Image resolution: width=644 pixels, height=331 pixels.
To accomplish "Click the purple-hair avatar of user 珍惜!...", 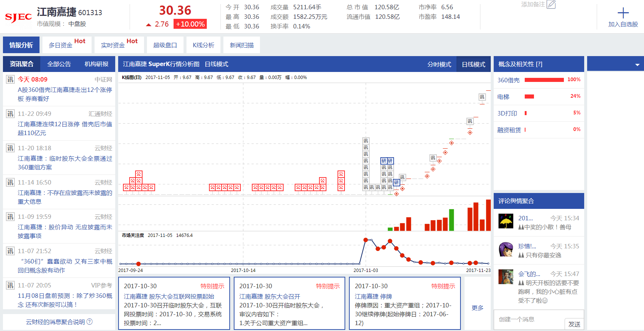I will [x=506, y=249].
